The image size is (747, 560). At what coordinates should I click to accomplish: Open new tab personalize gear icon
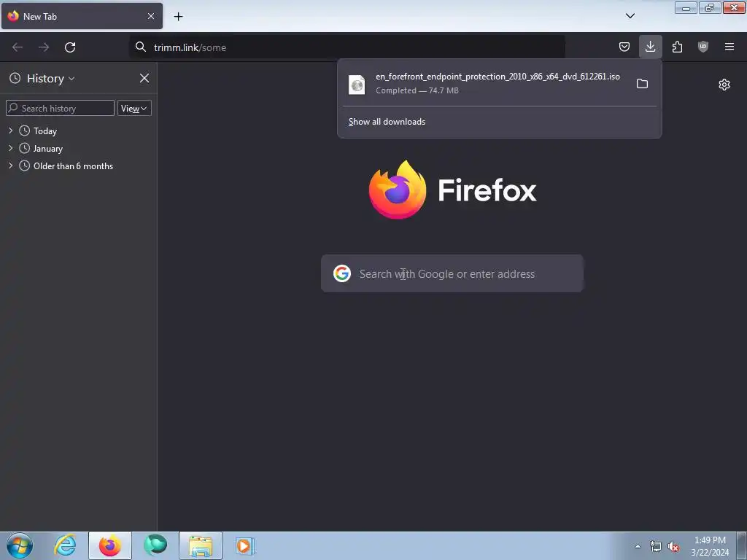[724, 85]
